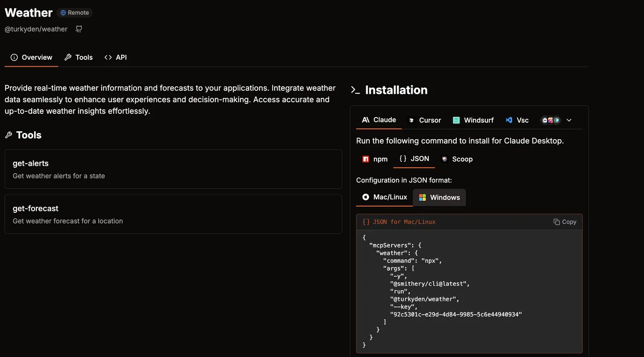Expand the more clients dropdown chevron
This screenshot has height=357, width=644.
coord(569,120)
